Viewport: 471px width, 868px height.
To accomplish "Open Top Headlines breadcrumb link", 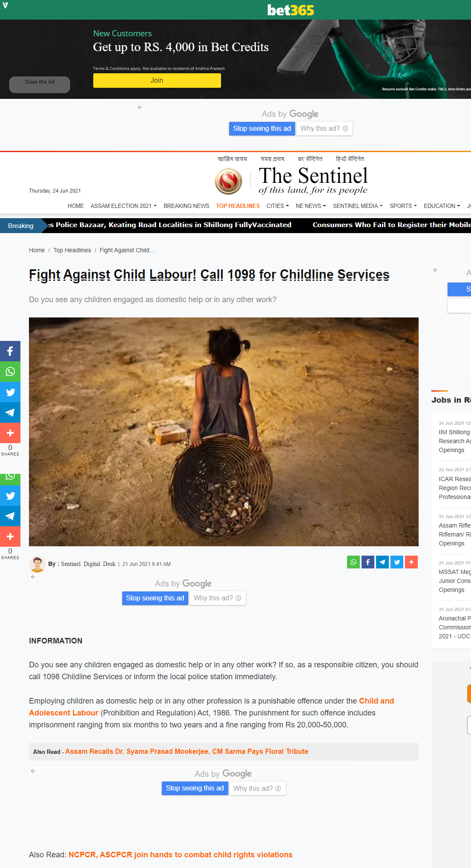I will coord(72,250).
